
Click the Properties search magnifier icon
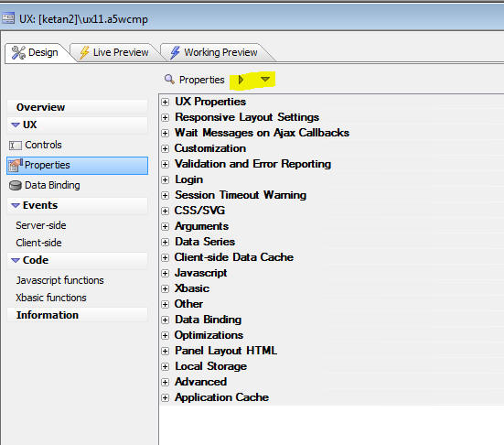[169, 79]
